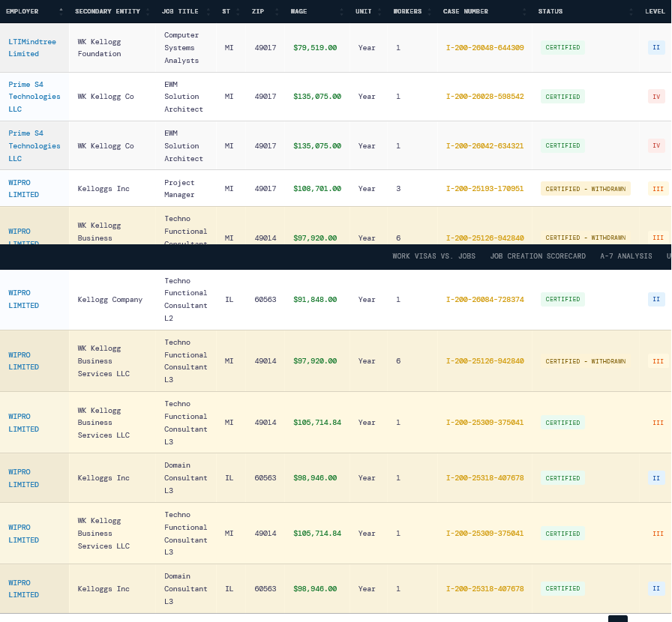The width and height of the screenshot is (672, 622).
Task: Click the LEVEL column header
Action: click(x=655, y=11)
